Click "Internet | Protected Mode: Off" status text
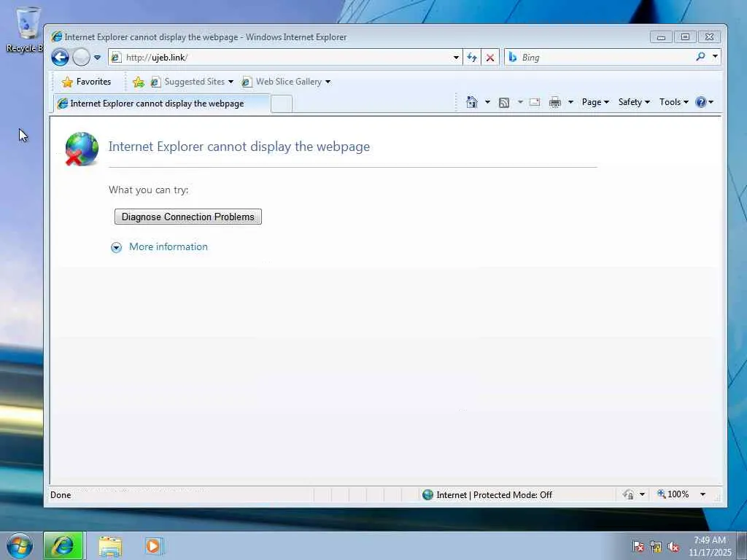Screen dimensions: 747x560 [494, 495]
